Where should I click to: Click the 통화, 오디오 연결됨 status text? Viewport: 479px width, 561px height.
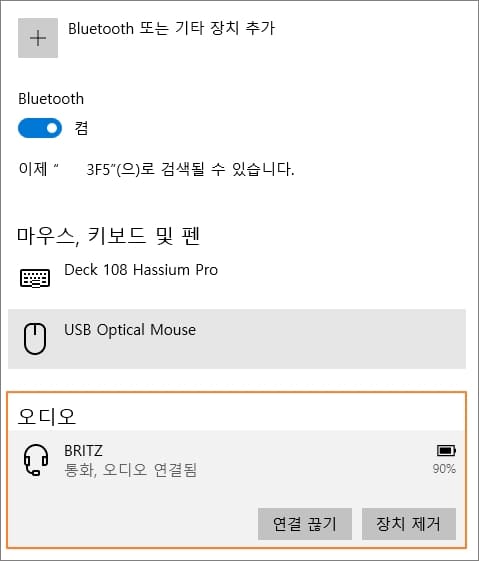131,470
